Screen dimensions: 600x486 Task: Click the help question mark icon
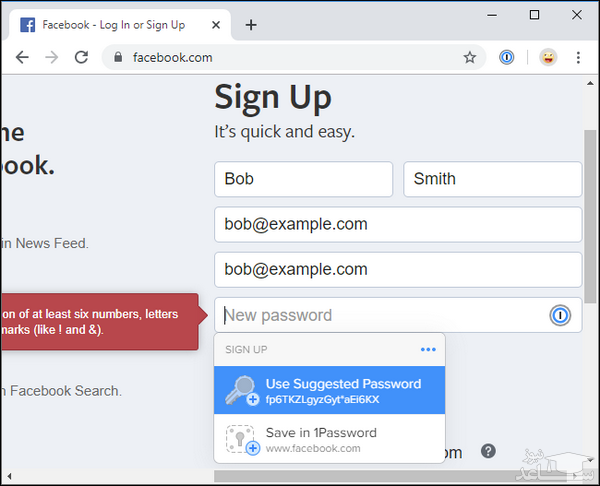(x=488, y=451)
